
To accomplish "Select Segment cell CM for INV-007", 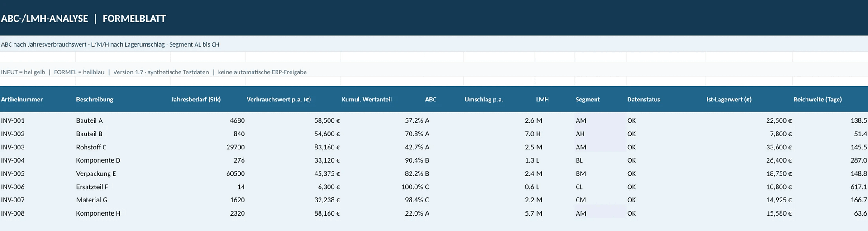I will pyautogui.click(x=601, y=200).
